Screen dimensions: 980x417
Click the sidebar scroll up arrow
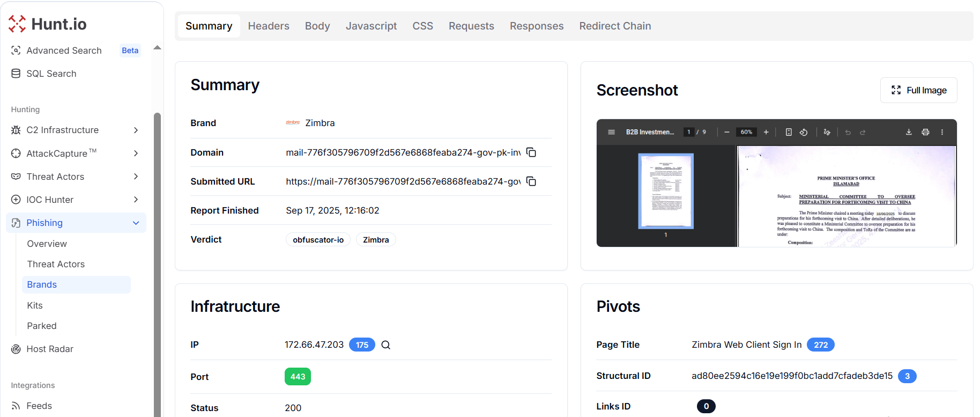click(157, 48)
